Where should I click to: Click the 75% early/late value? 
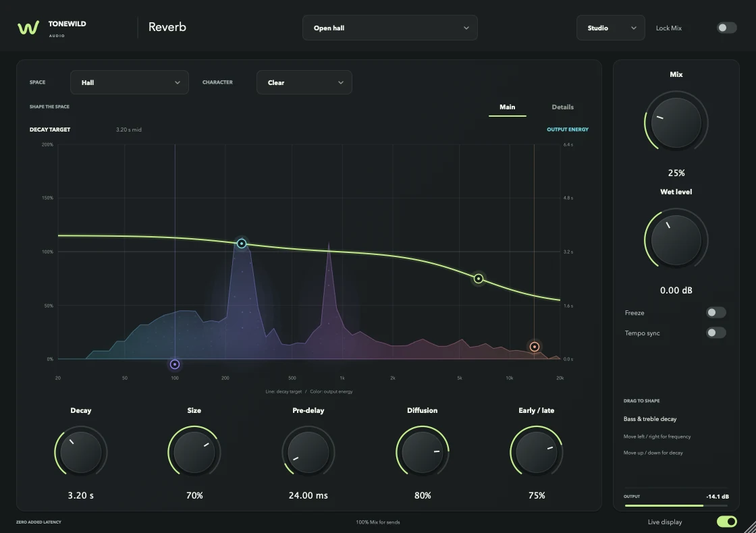pos(537,495)
